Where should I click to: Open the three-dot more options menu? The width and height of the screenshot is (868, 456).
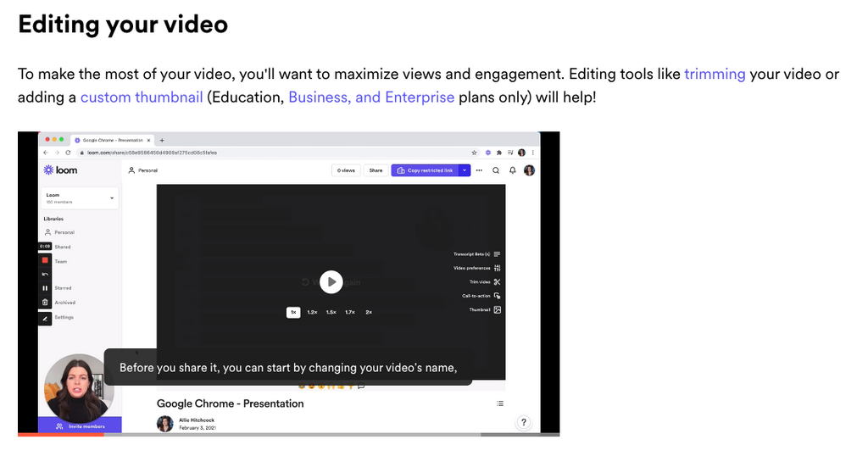point(480,170)
